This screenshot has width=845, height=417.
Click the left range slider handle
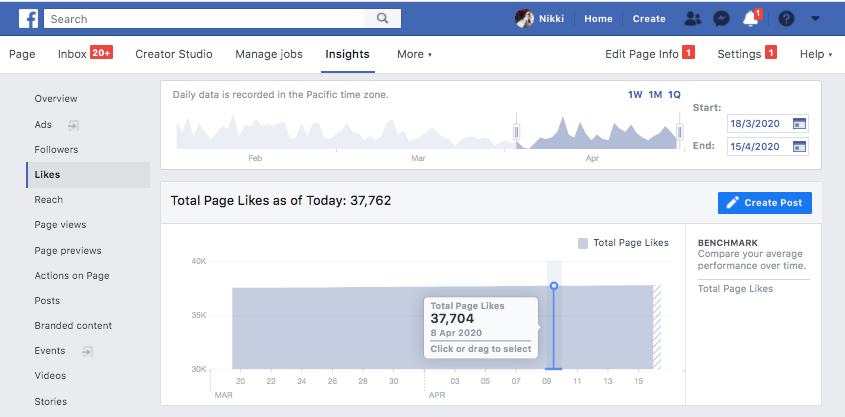coord(517,131)
